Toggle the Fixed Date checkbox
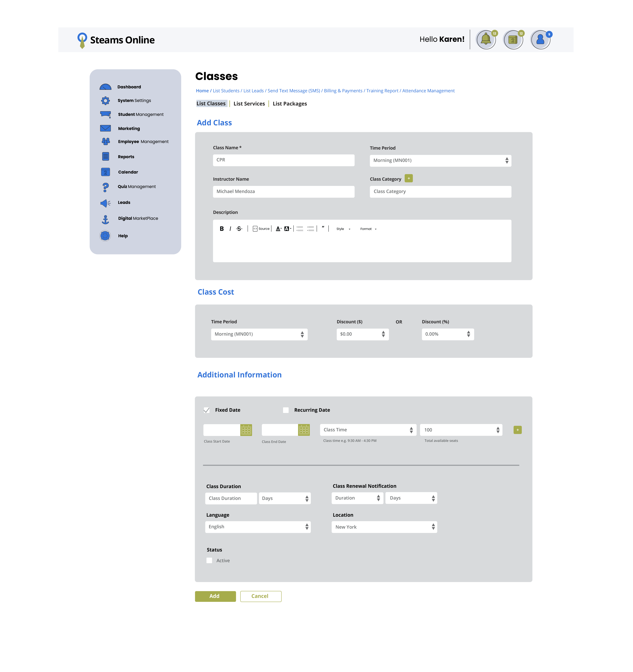This screenshot has height=672, width=633. (207, 410)
